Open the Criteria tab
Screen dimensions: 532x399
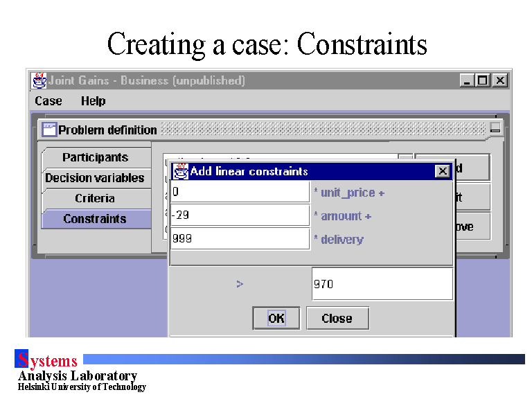(95, 198)
